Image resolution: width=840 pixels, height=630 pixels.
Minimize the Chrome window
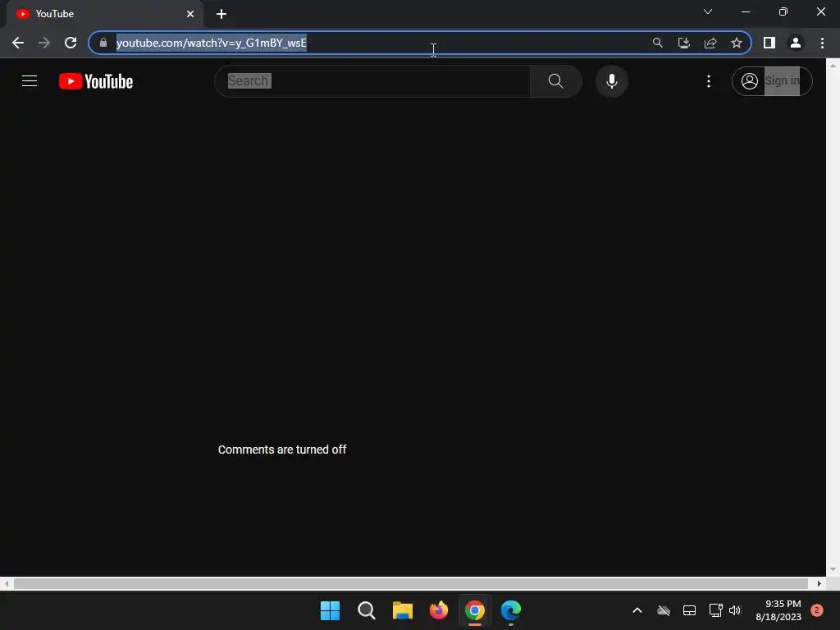(746, 11)
